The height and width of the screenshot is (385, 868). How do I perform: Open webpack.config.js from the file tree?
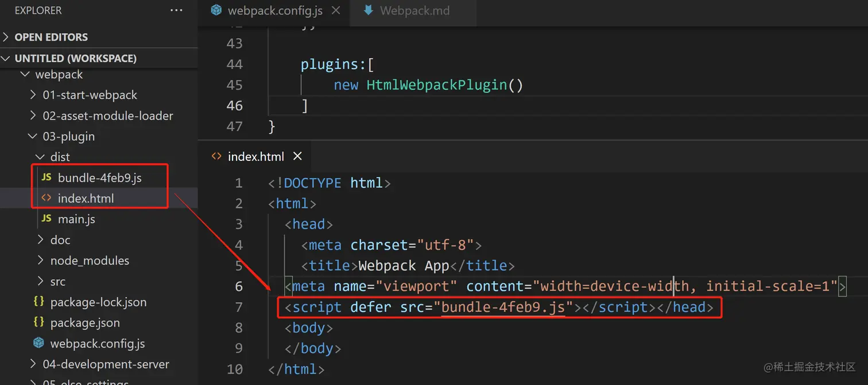pyautogui.click(x=98, y=343)
